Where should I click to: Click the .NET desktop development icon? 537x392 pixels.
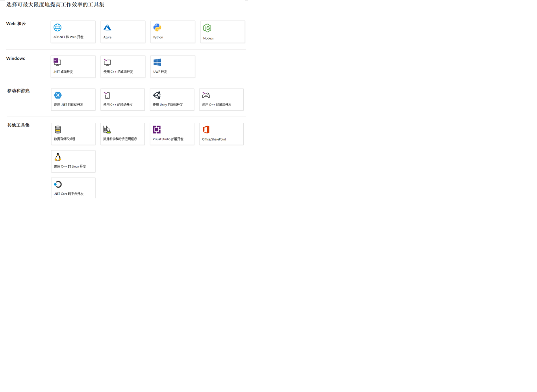[57, 62]
